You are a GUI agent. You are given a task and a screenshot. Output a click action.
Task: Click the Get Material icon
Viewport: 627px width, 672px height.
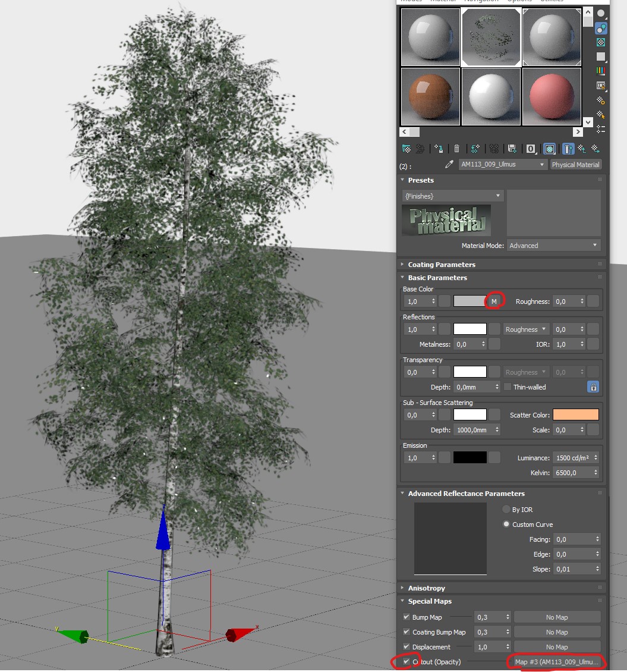coord(407,149)
